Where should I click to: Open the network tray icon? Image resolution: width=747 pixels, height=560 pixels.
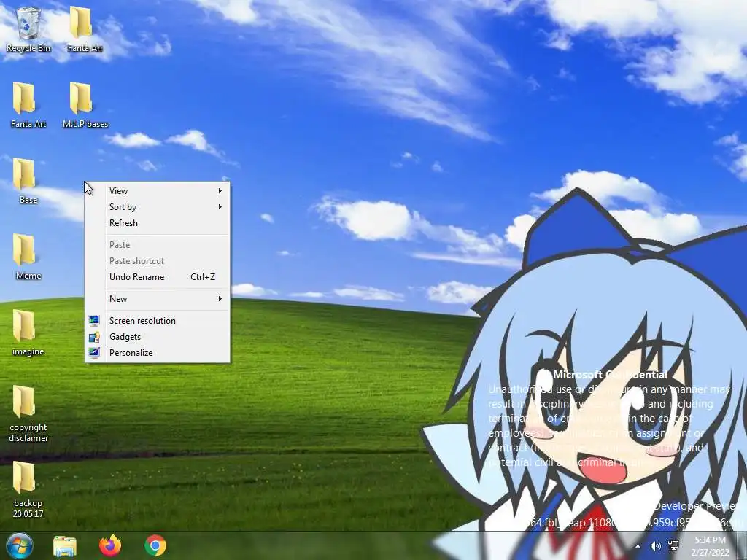673,545
